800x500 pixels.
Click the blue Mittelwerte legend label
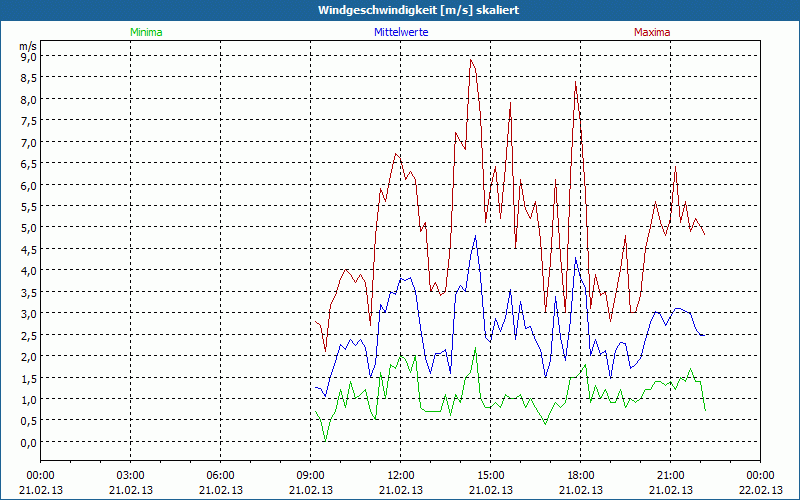(399, 32)
